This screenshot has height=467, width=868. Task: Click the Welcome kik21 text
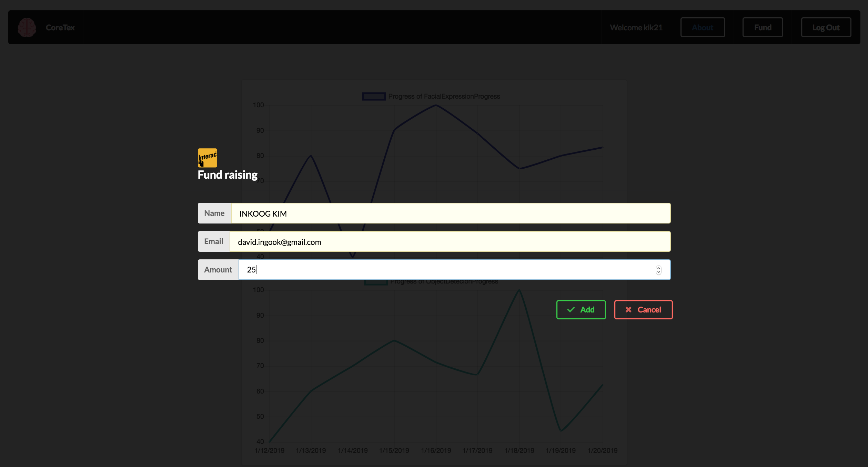(636, 28)
